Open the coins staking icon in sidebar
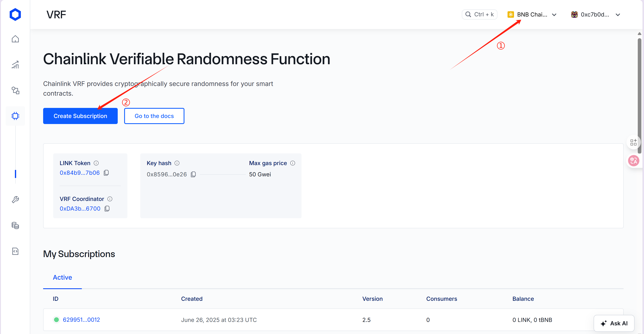The image size is (644, 334). click(15, 225)
